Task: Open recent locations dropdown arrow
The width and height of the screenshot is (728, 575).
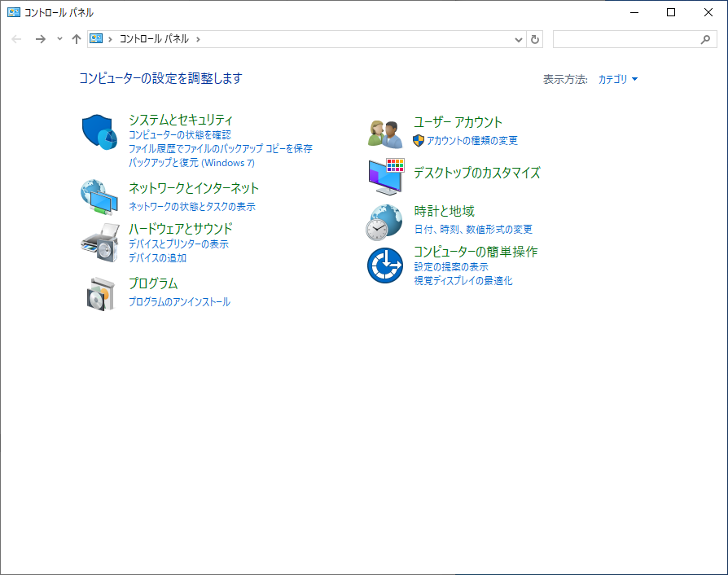Action: pyautogui.click(x=59, y=39)
